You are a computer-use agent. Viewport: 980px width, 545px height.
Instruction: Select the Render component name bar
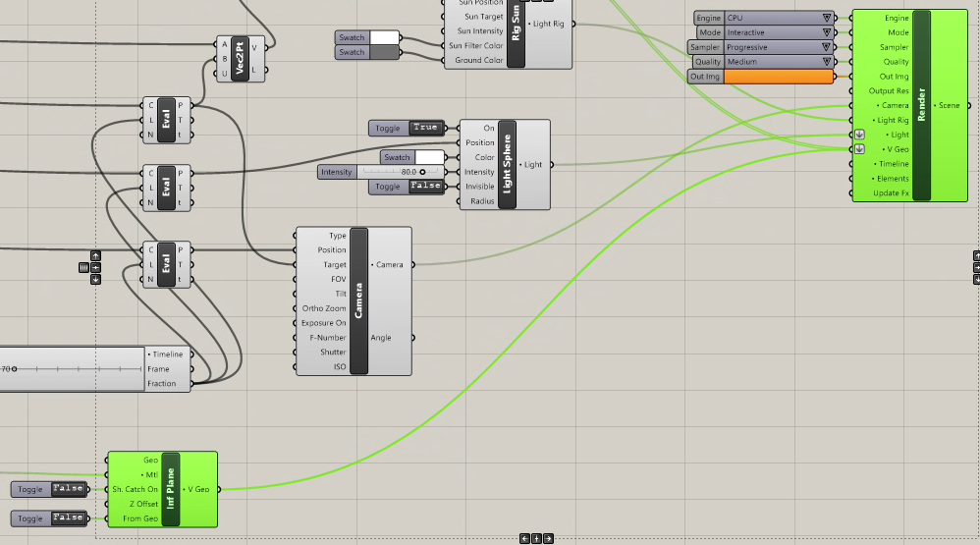click(921, 105)
